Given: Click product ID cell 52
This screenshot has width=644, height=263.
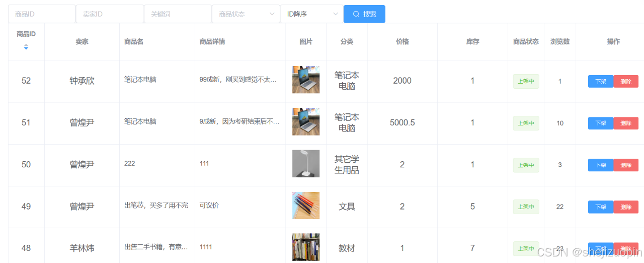Looking at the screenshot, I should [26, 81].
